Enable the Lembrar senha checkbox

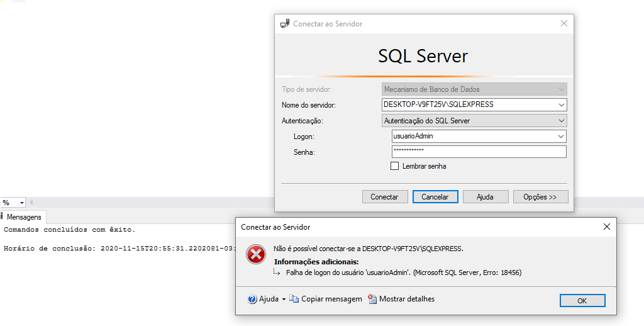pyautogui.click(x=395, y=166)
